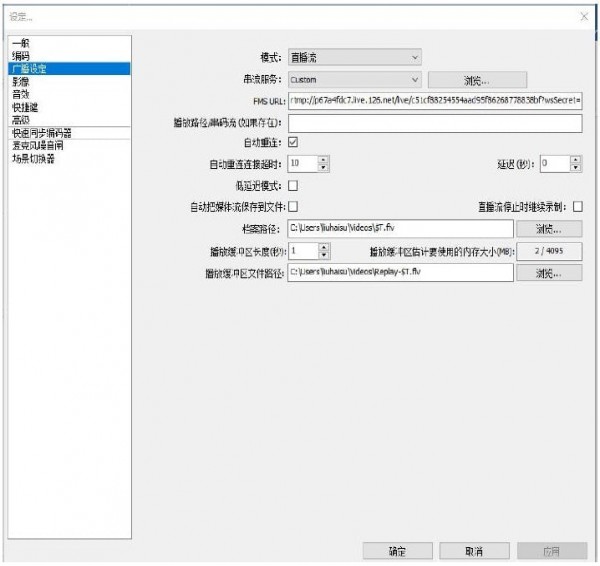Click the 延迟(秒) value field
600x566 pixels.
coord(555,164)
